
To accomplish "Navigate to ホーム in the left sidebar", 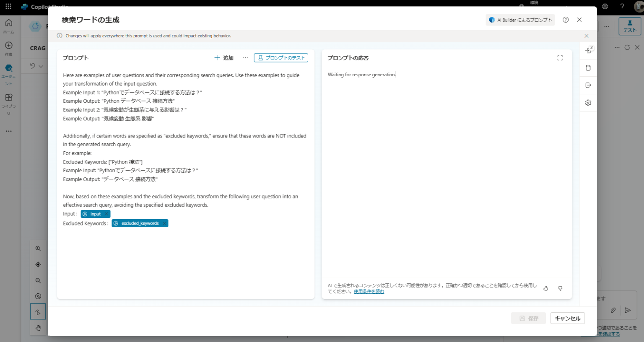I will pos(8,26).
